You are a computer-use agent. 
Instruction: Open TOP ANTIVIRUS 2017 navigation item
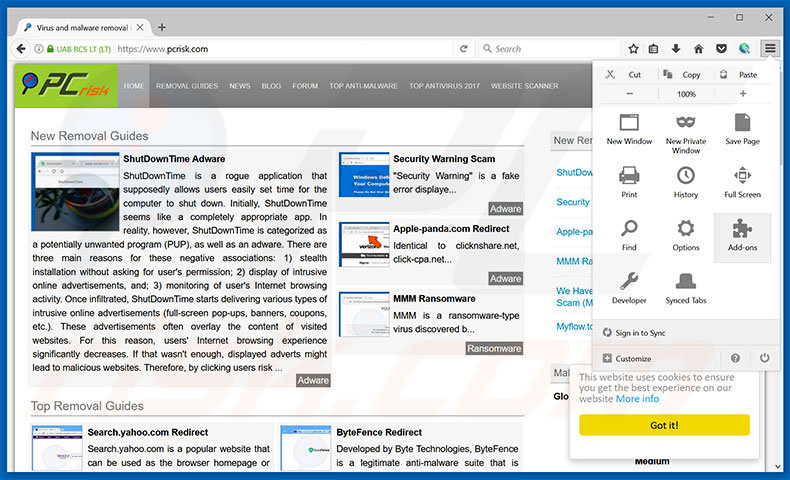444,86
